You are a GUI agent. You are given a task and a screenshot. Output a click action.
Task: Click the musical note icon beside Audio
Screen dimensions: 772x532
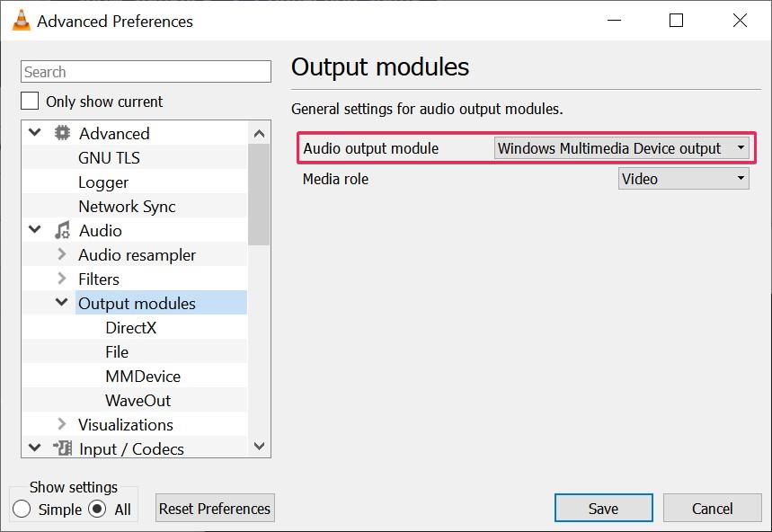click(x=64, y=230)
